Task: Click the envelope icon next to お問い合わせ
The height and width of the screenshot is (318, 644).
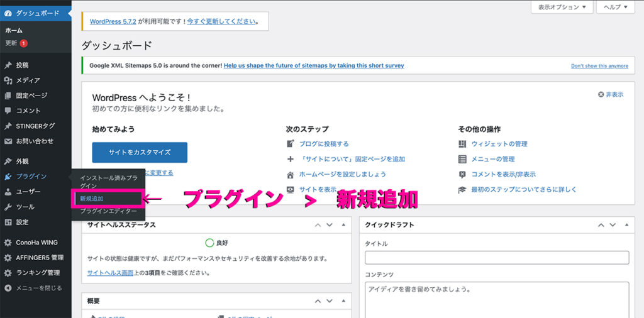Action: point(8,141)
